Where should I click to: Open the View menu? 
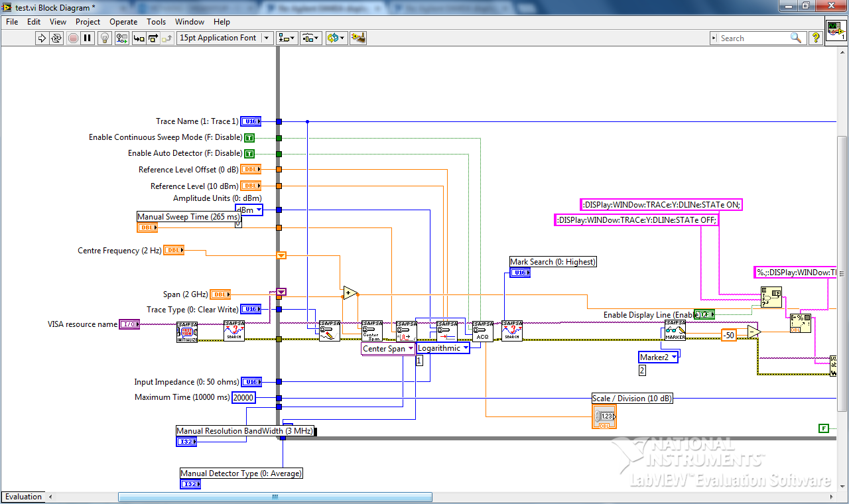click(x=58, y=22)
